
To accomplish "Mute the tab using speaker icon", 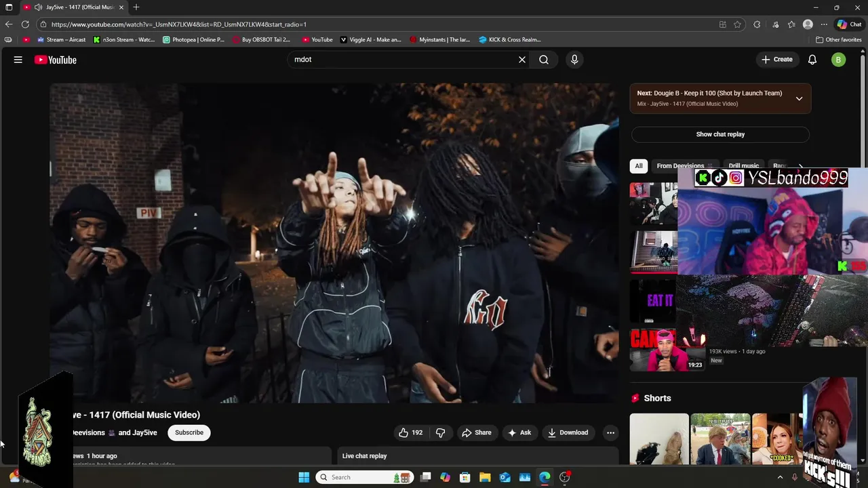I will click(x=38, y=7).
